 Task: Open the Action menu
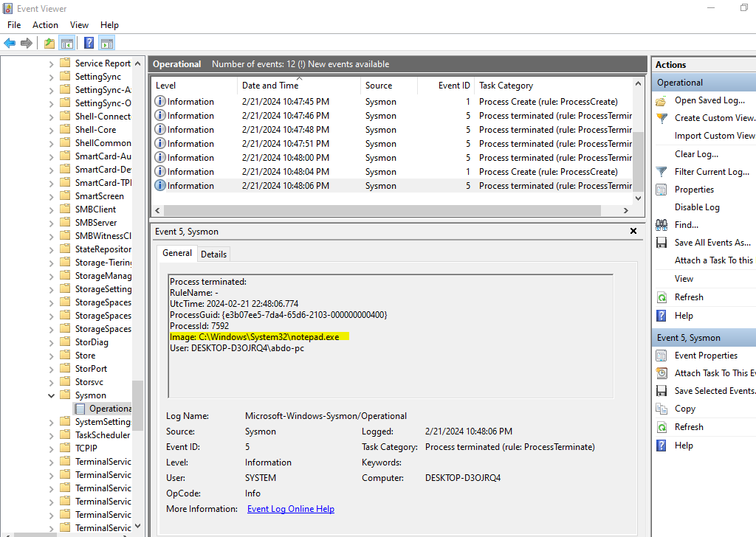click(x=45, y=24)
